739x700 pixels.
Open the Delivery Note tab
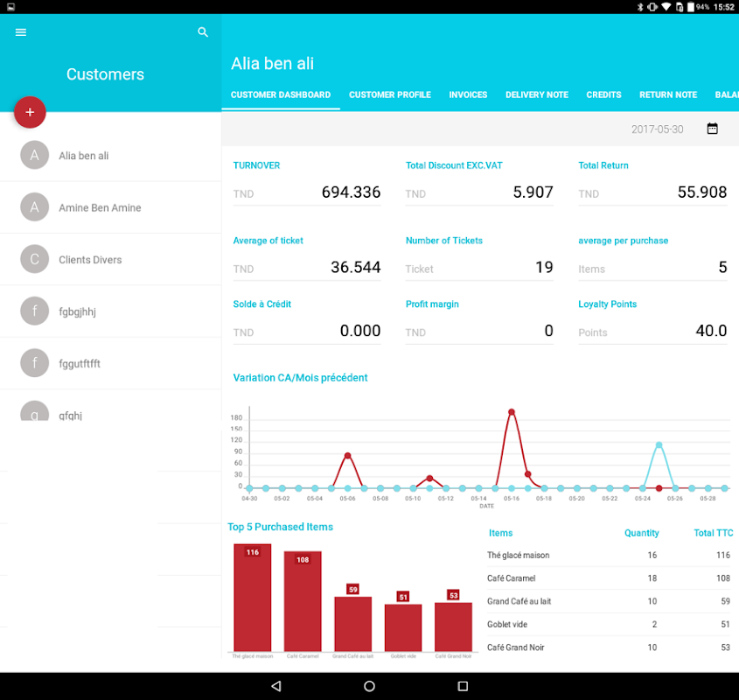tap(537, 94)
